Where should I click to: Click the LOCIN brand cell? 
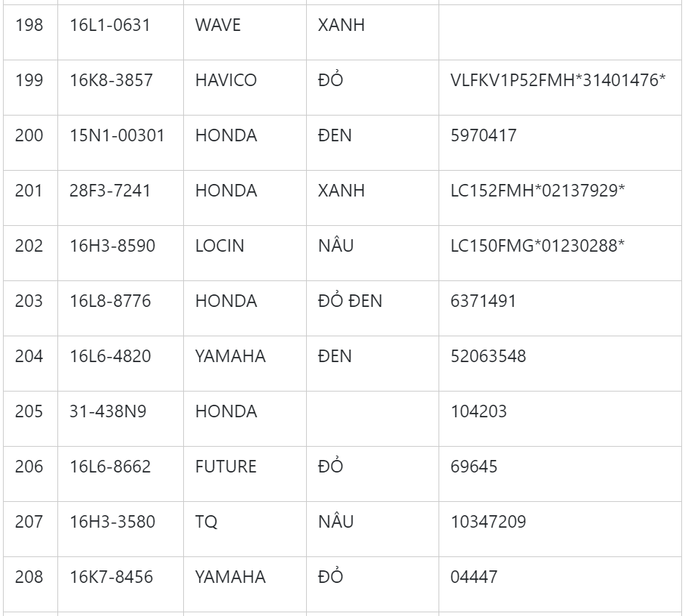tap(219, 247)
